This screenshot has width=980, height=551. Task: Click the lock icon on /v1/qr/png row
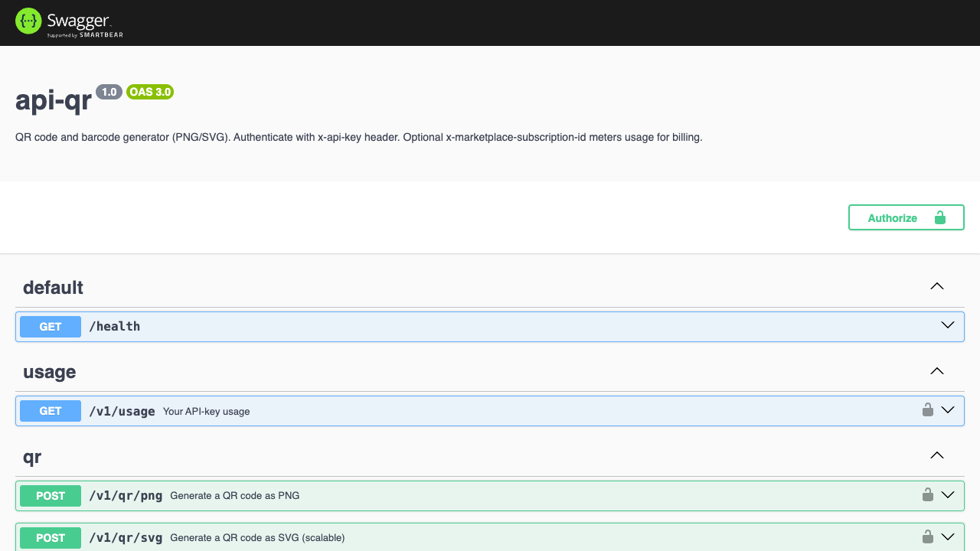click(927, 494)
